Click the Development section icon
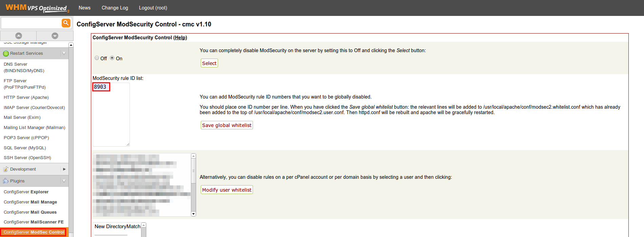The width and height of the screenshot is (644, 237). [x=6, y=169]
